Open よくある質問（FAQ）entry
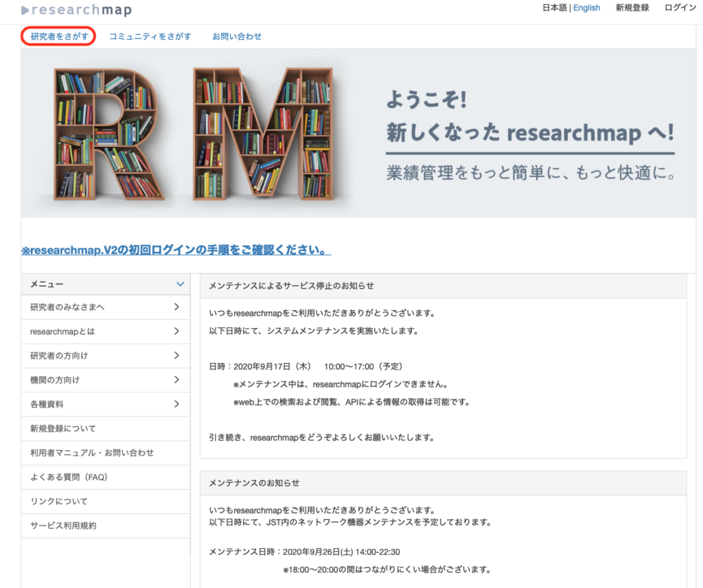Screen dimensions: 703x588 105,477
